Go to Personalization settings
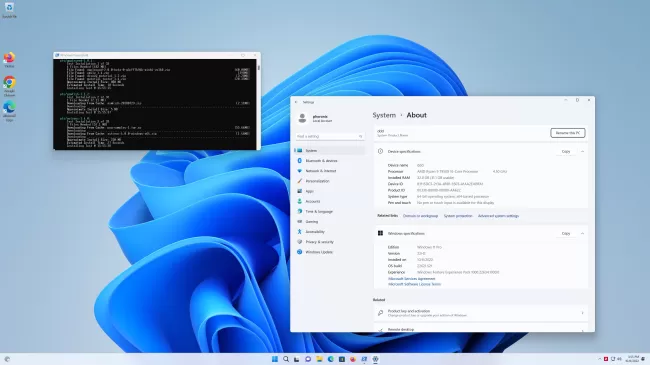 (x=330, y=181)
